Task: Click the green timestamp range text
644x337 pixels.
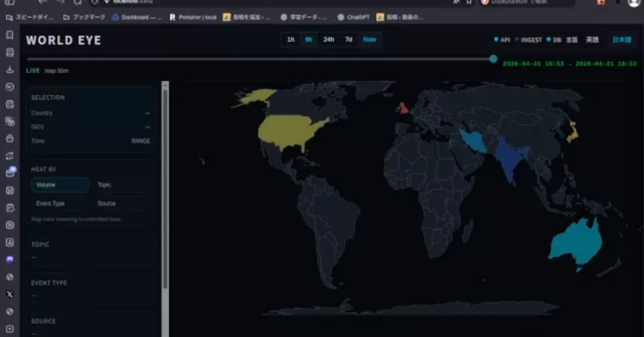Action: click(570, 64)
